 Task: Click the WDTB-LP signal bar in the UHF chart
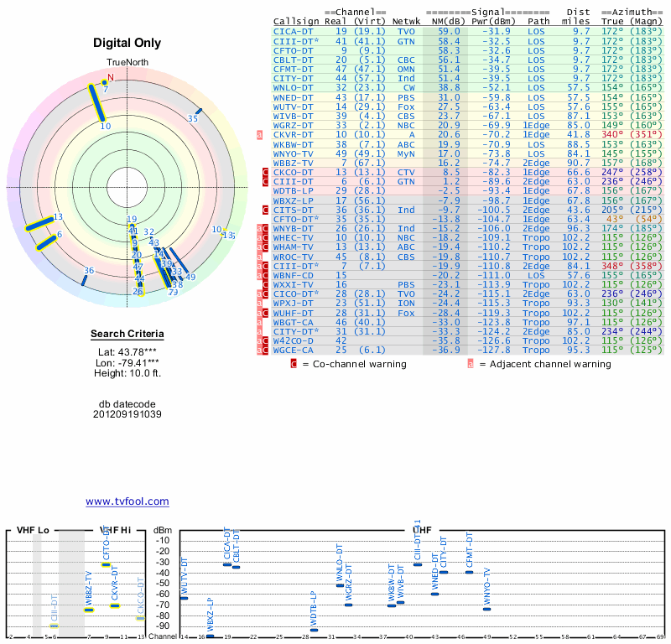314,629
